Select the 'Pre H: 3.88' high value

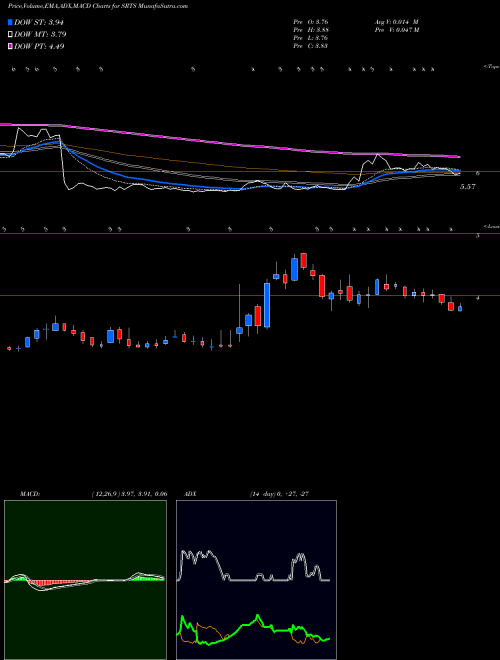point(311,30)
